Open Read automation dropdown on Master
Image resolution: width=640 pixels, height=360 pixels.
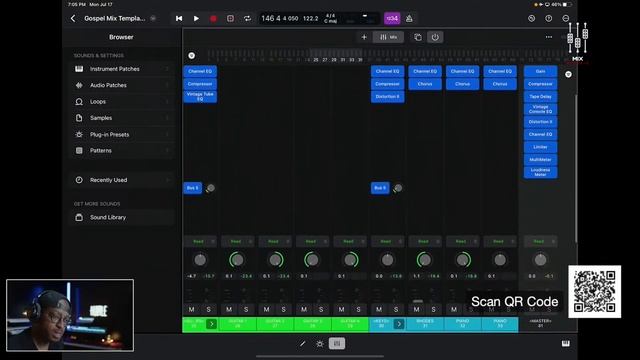point(540,242)
